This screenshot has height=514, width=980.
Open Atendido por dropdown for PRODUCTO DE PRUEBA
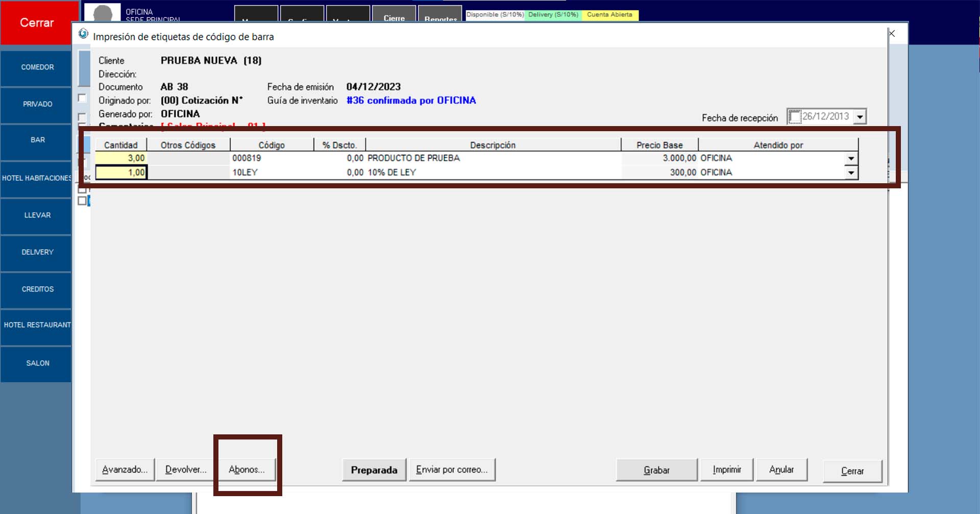851,159
